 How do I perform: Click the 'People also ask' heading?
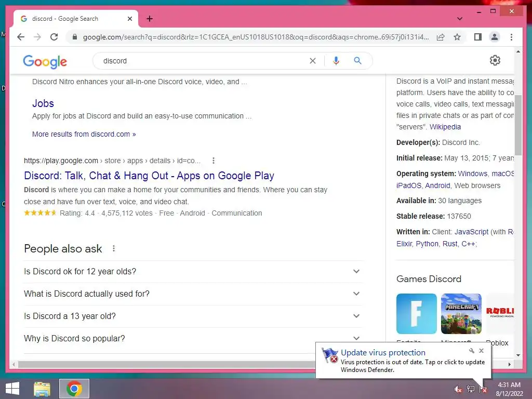[63, 249]
